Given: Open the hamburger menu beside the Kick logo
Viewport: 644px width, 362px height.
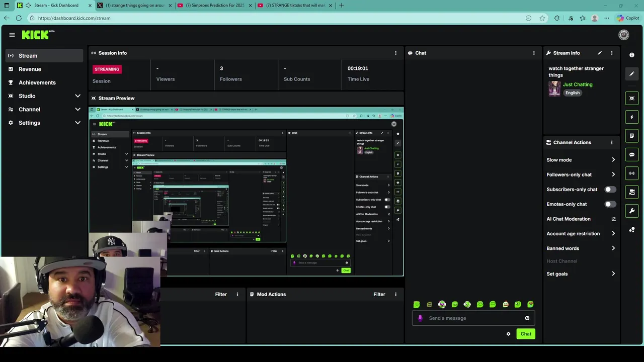Looking at the screenshot, I should pos(12,35).
